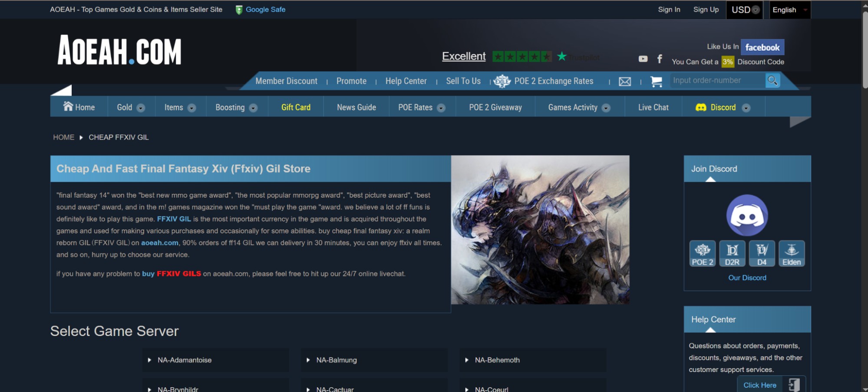Click the YouTube icon in header

coord(643,59)
